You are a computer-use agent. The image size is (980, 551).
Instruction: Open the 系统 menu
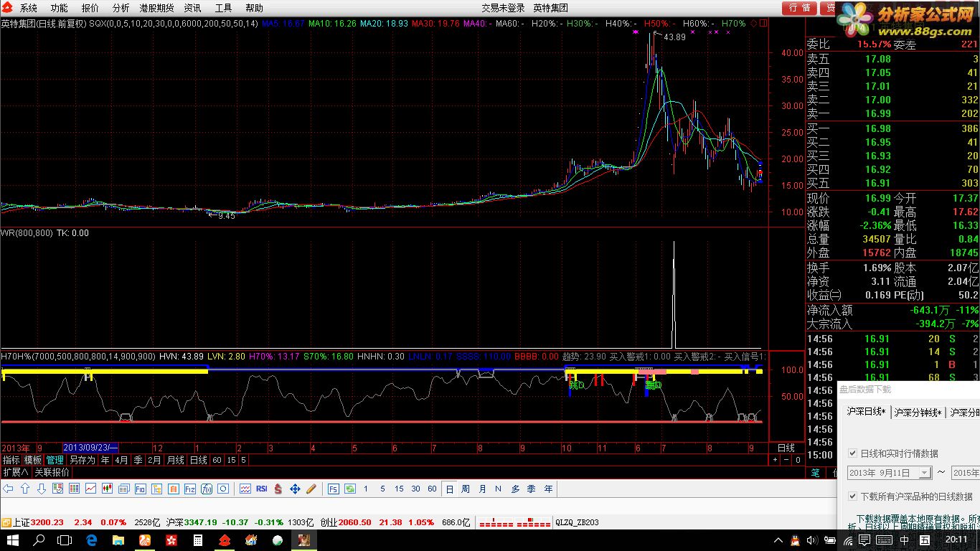click(29, 8)
